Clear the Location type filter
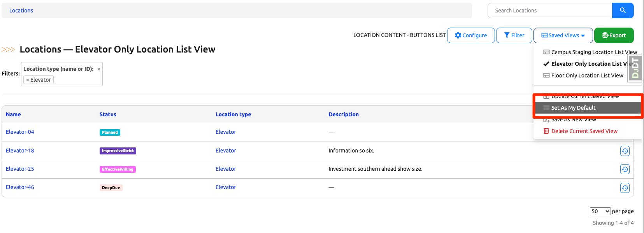Viewport: 644px width, 233px height. [x=99, y=69]
